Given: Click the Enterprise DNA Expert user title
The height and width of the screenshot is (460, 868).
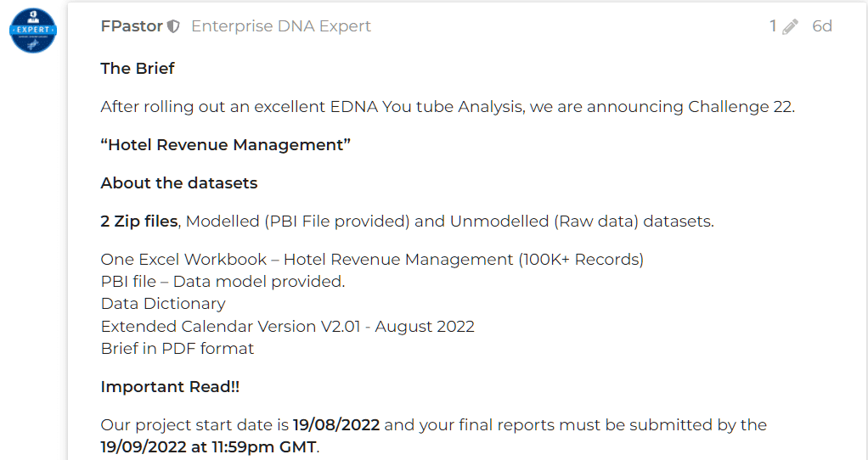Looking at the screenshot, I should click(280, 26).
